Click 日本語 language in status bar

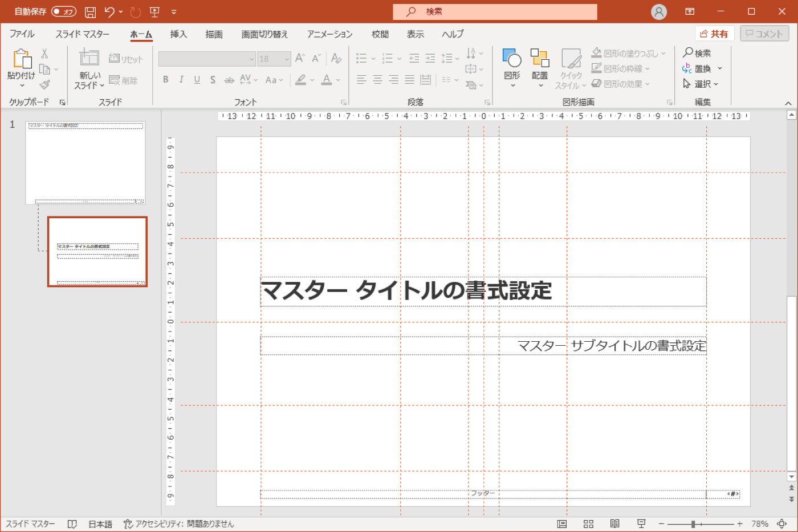[x=100, y=524]
